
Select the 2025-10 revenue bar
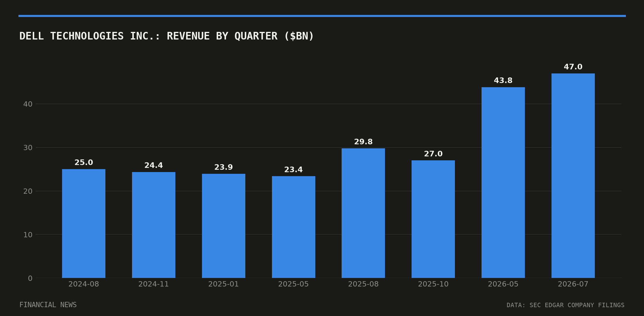click(x=433, y=219)
